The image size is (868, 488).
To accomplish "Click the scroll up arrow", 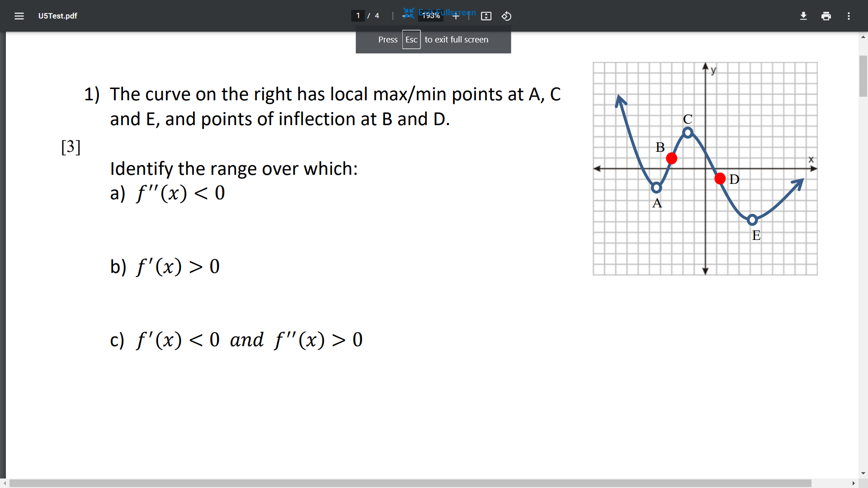I will pos(863,37).
